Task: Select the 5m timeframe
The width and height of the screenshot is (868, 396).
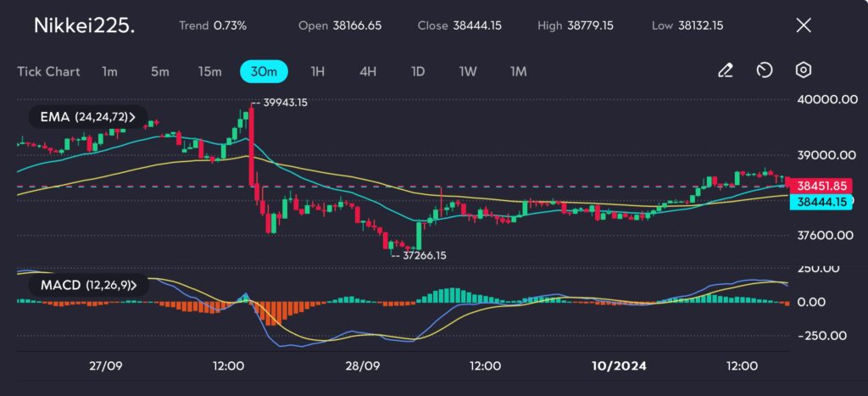Action: [159, 71]
